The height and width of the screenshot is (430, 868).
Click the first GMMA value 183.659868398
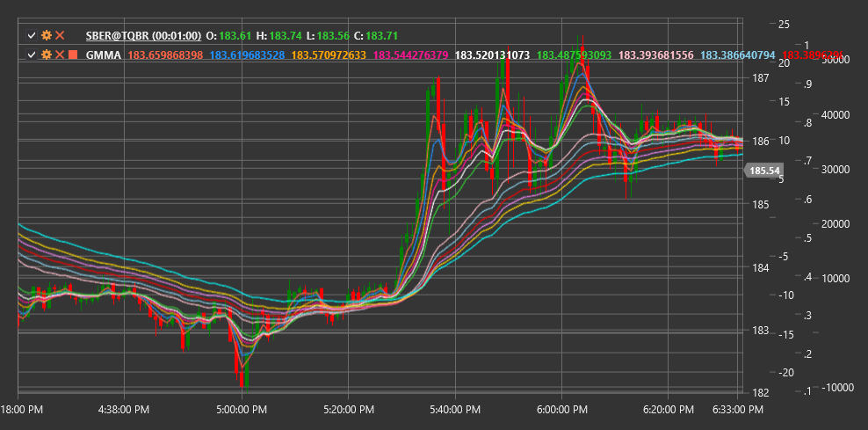point(165,55)
